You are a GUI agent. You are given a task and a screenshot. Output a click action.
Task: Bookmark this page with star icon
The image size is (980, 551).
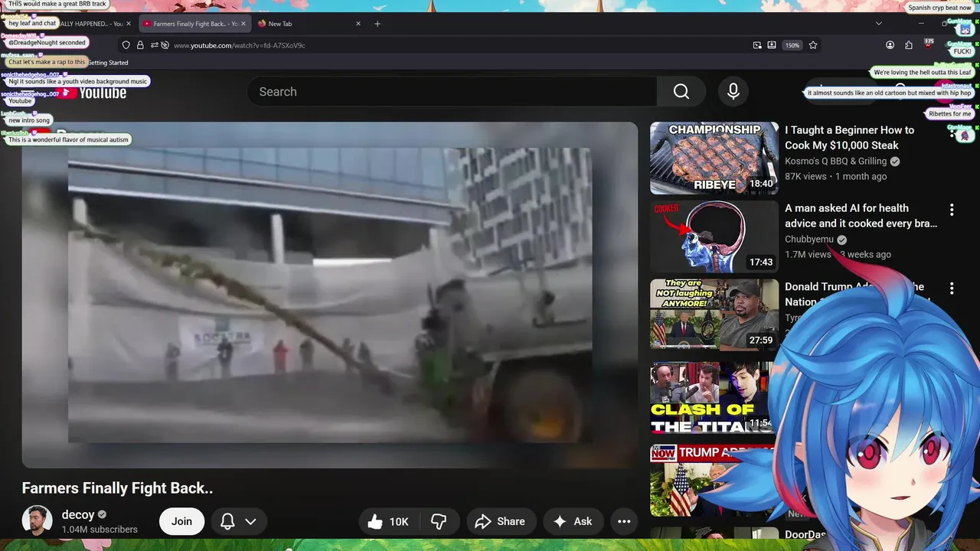(813, 45)
